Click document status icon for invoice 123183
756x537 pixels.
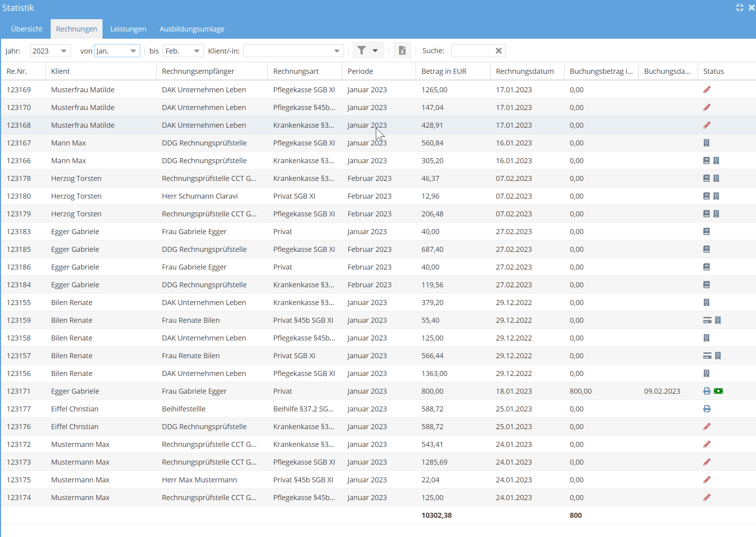(x=706, y=232)
